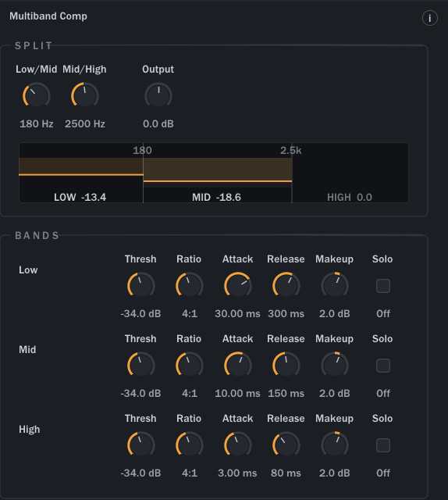The height and width of the screenshot is (500, 448).
Task: Click the Mid band Makeup knob
Action: [335, 365]
